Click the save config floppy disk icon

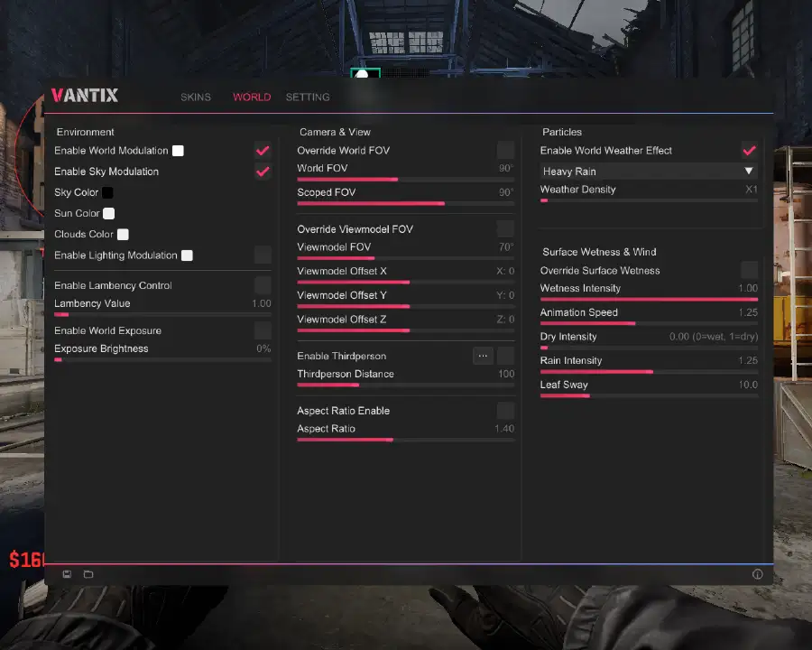click(67, 574)
